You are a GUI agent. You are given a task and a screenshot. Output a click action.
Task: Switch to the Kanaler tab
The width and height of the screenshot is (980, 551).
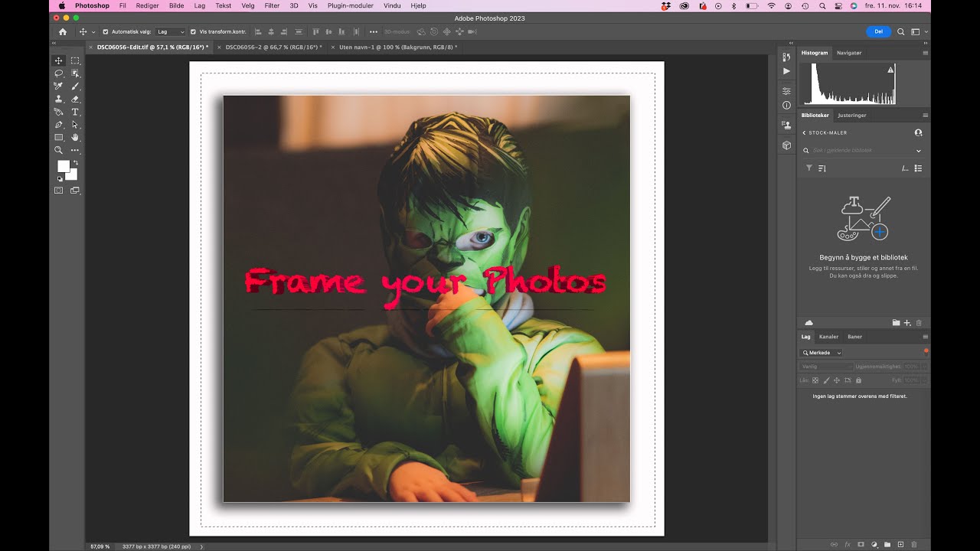[828, 337]
